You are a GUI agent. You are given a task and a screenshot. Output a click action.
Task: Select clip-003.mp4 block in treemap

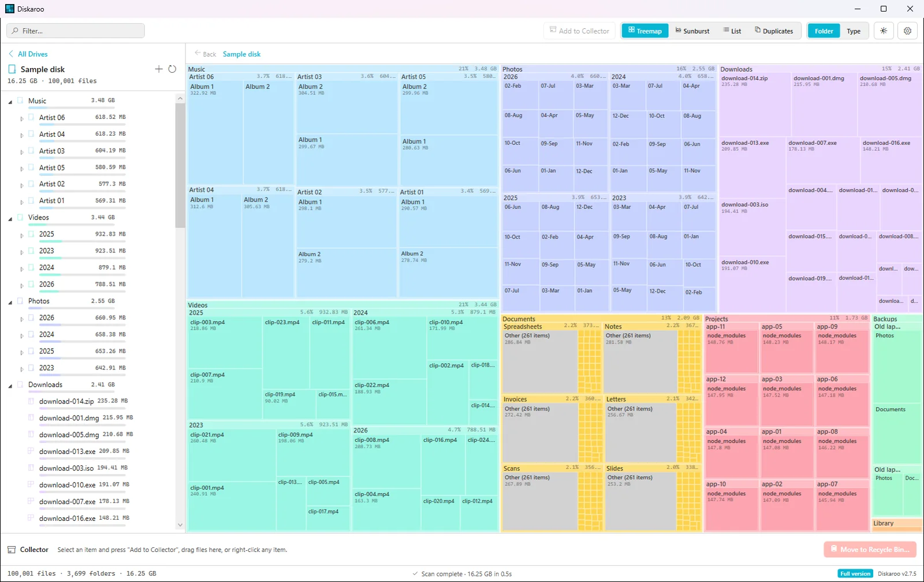pyautogui.click(x=225, y=342)
